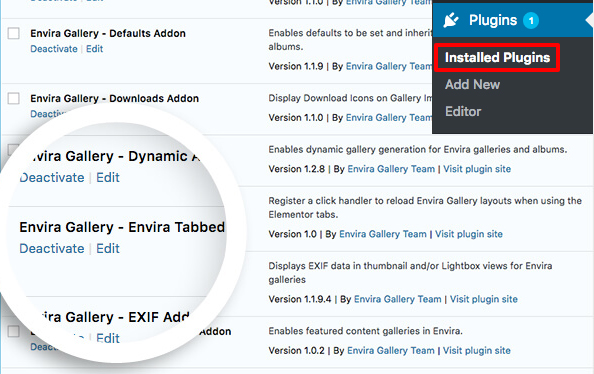594x374 pixels.
Task: Click the 'Version 1.1.9.4' text
Action: click(x=300, y=299)
